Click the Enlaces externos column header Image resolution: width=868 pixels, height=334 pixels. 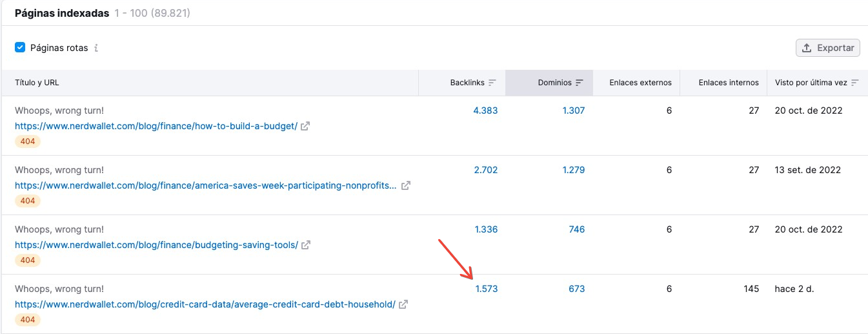(x=640, y=83)
